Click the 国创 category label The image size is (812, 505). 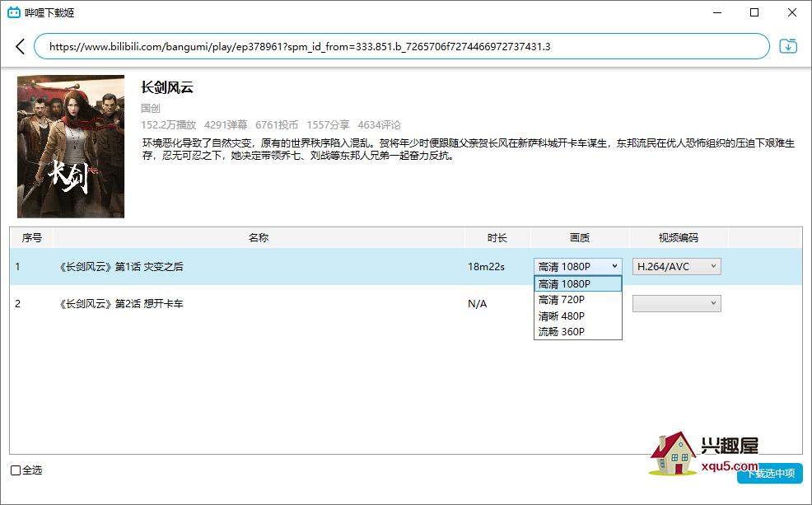[x=151, y=108]
